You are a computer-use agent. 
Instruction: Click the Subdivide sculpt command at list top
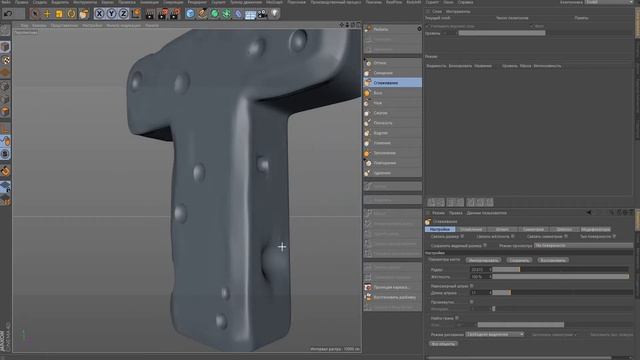[392, 29]
